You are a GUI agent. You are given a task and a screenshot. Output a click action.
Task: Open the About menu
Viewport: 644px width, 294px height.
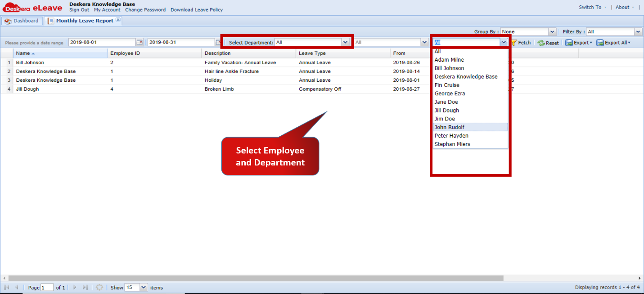pyautogui.click(x=625, y=7)
